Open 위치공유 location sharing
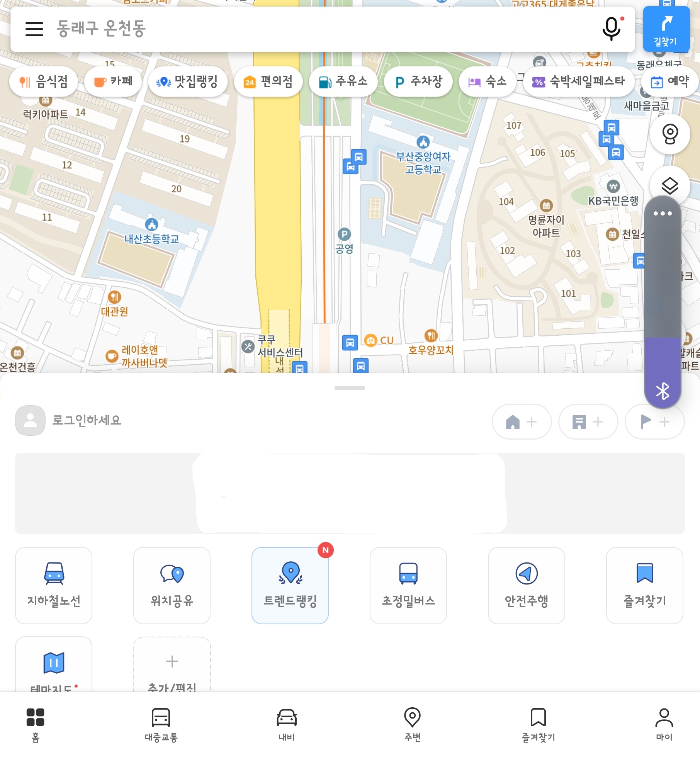 [x=172, y=585]
